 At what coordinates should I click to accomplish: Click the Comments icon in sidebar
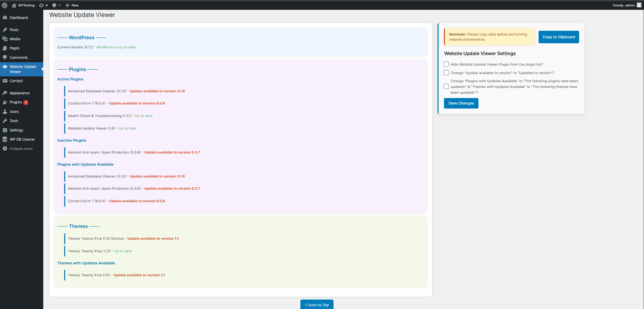coord(5,57)
